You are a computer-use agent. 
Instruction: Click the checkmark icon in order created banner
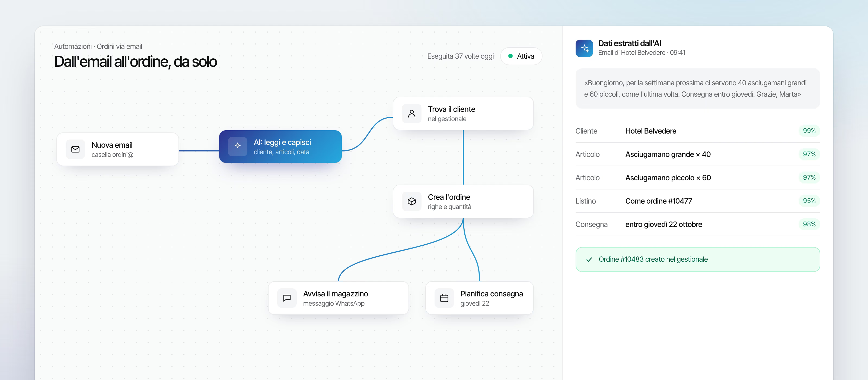click(x=589, y=259)
